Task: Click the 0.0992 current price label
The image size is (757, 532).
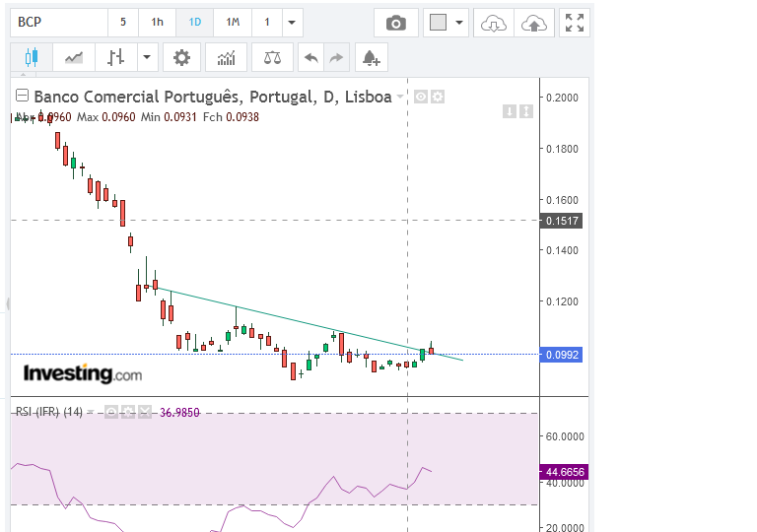Action: click(x=562, y=355)
